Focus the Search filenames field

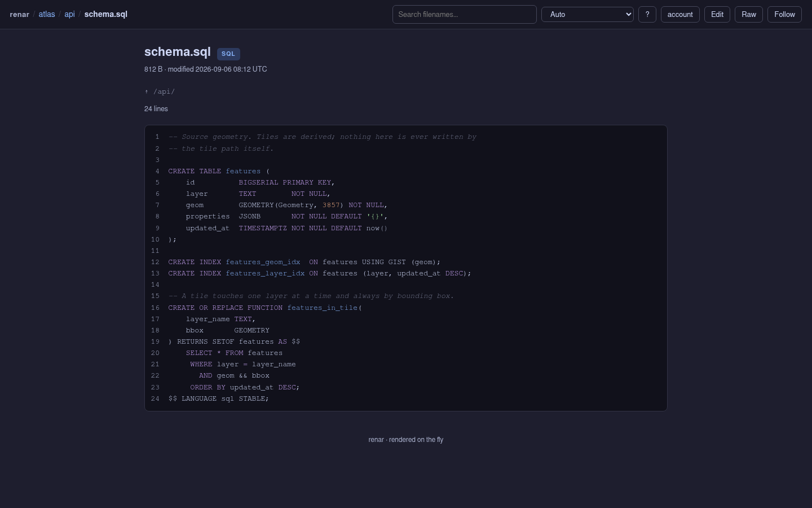coord(464,14)
